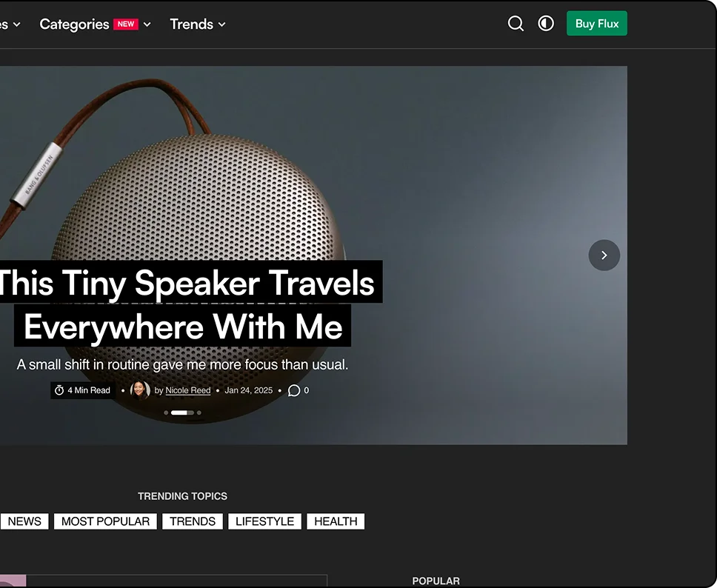The image size is (717, 588).
Task: Open the Nicole Reed author link
Action: (x=187, y=390)
